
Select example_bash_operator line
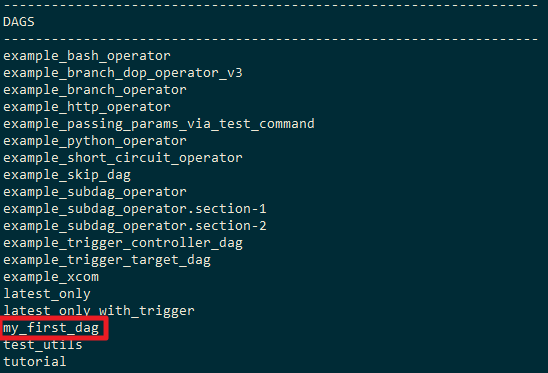point(87,56)
